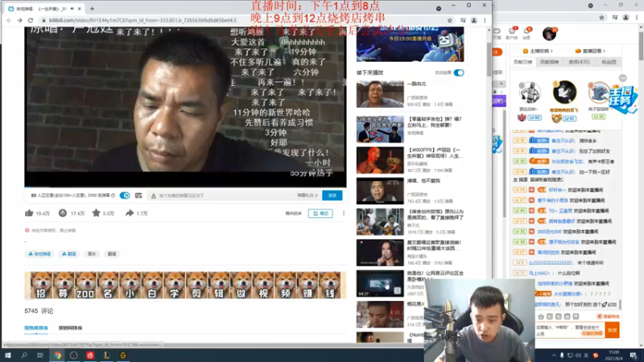This screenshot has width=644, height=362.
Task: Open the VIP guests (435) tab
Action: pyautogui.click(x=579, y=62)
